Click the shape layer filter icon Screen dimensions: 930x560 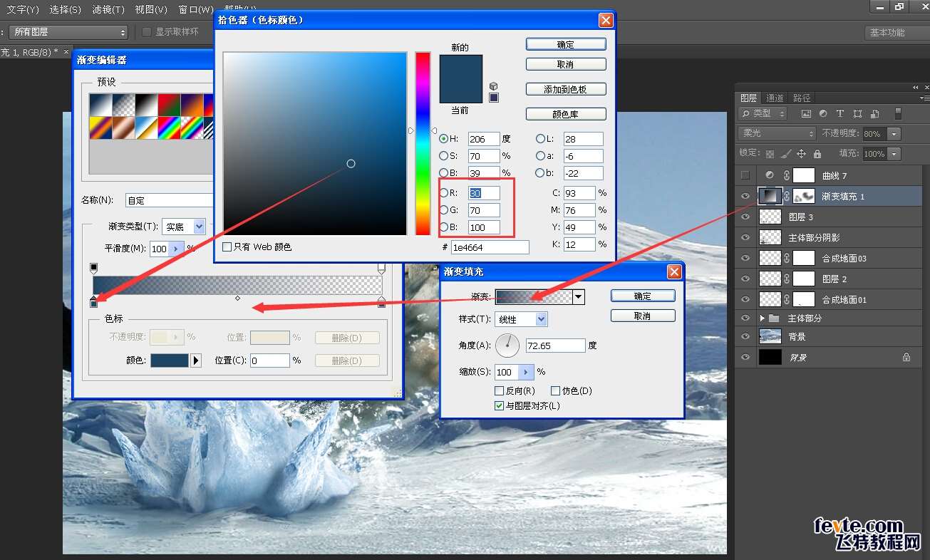tap(857, 113)
